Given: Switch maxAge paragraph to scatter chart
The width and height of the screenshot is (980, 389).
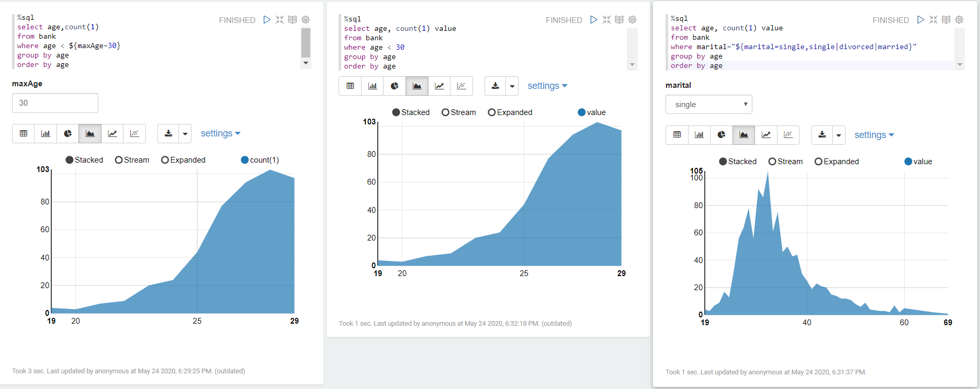Looking at the screenshot, I should click(x=134, y=134).
